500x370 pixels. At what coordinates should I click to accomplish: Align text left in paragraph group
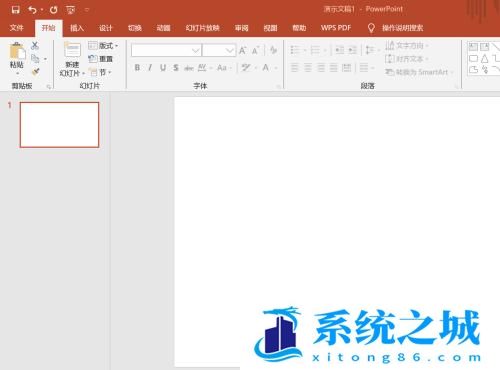(295, 68)
